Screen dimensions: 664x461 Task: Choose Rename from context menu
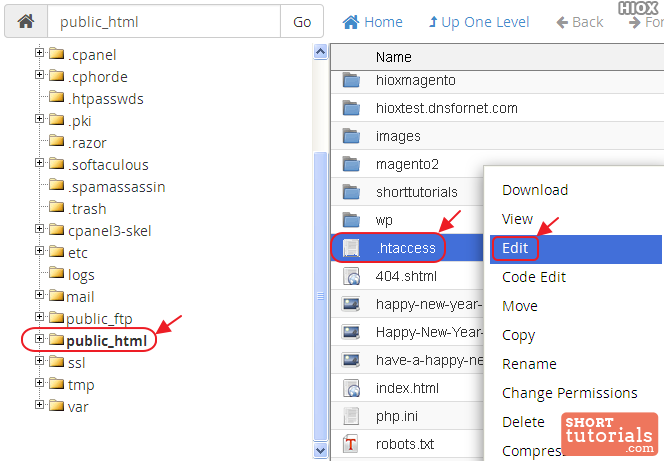529,364
